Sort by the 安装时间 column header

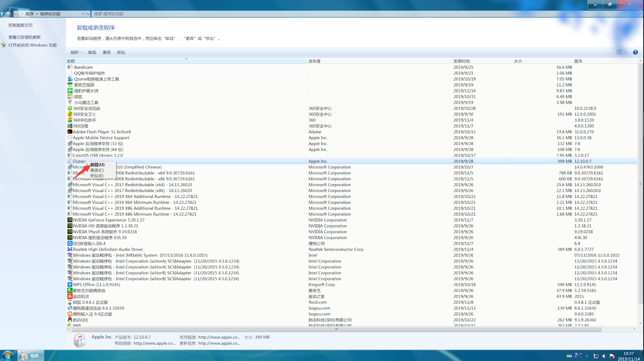(x=482, y=61)
